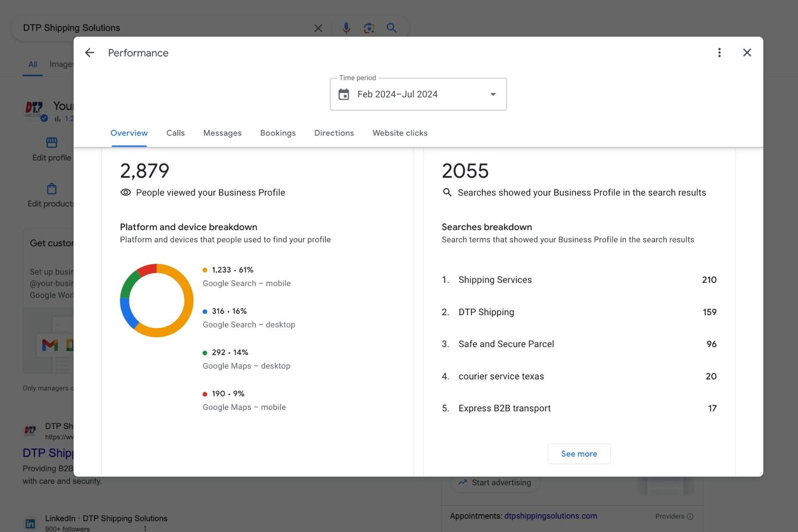
Task: Click the magnifier icon beside searches count
Action: tap(447, 192)
